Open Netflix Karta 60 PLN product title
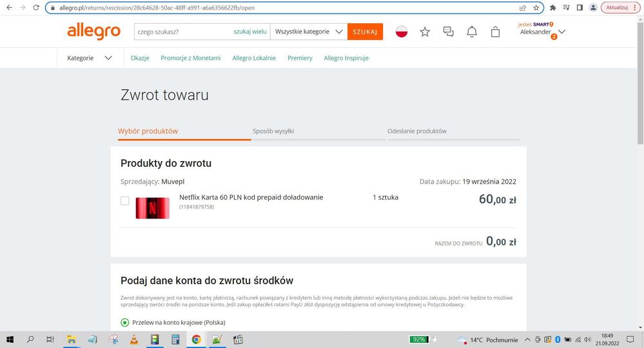Image resolution: width=644 pixels, height=348 pixels. (251, 197)
